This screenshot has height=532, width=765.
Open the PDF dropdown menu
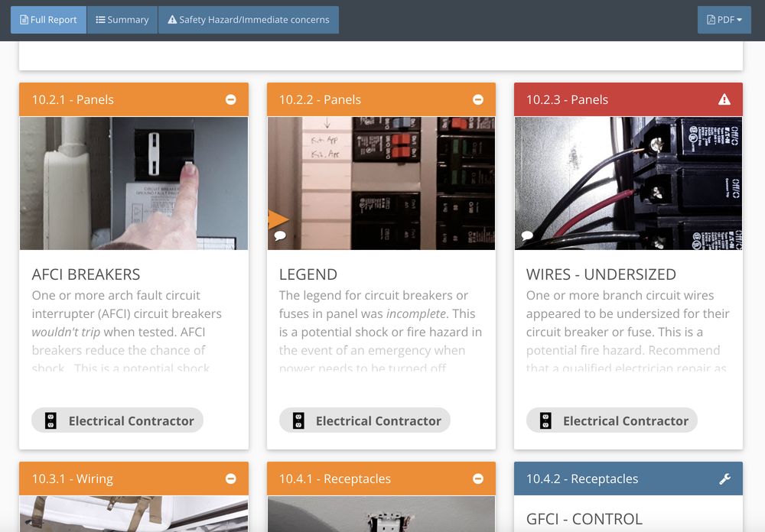(x=724, y=20)
